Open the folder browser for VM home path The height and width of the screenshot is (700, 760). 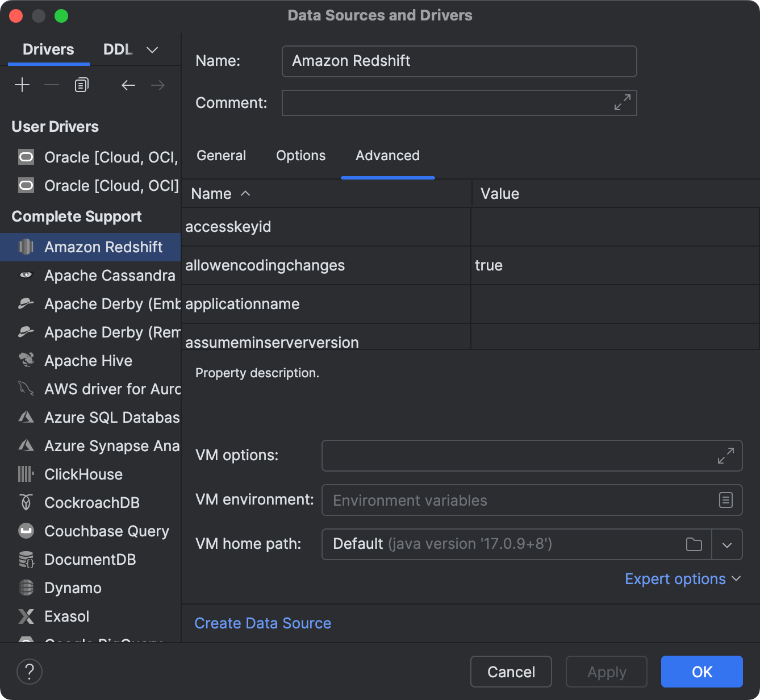(x=694, y=544)
